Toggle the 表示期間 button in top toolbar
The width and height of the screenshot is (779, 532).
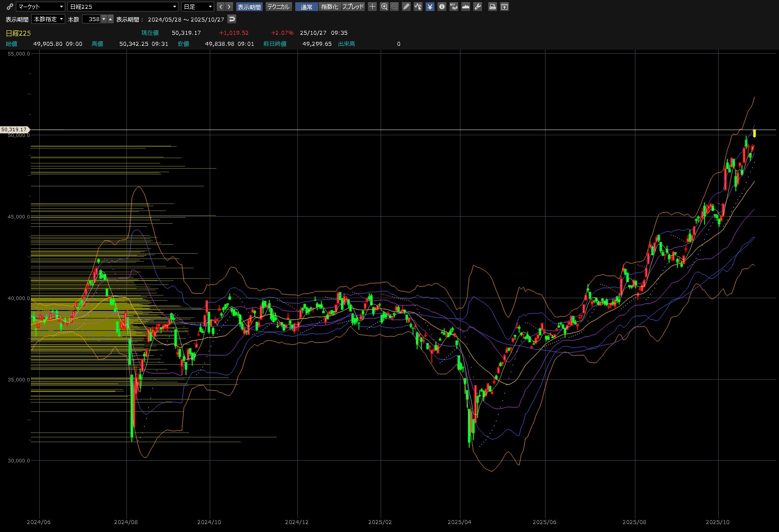[x=249, y=7]
